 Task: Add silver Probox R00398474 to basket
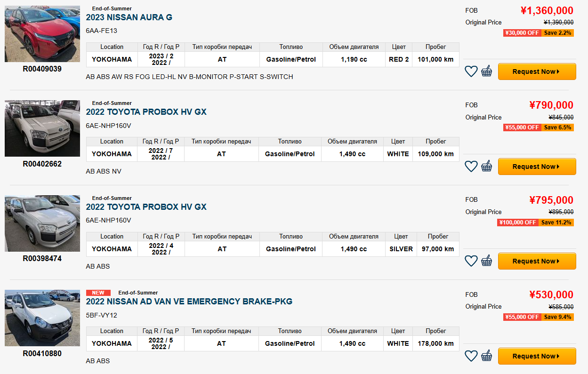(486, 261)
